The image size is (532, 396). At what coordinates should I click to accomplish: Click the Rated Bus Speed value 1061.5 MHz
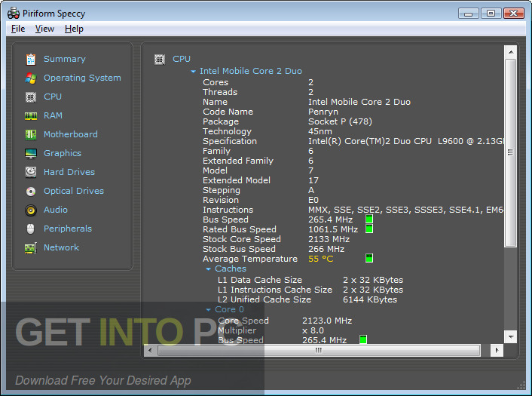click(333, 229)
